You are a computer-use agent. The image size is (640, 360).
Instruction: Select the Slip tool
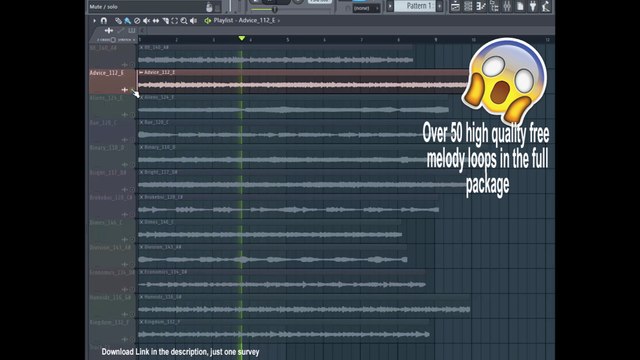tap(156, 20)
